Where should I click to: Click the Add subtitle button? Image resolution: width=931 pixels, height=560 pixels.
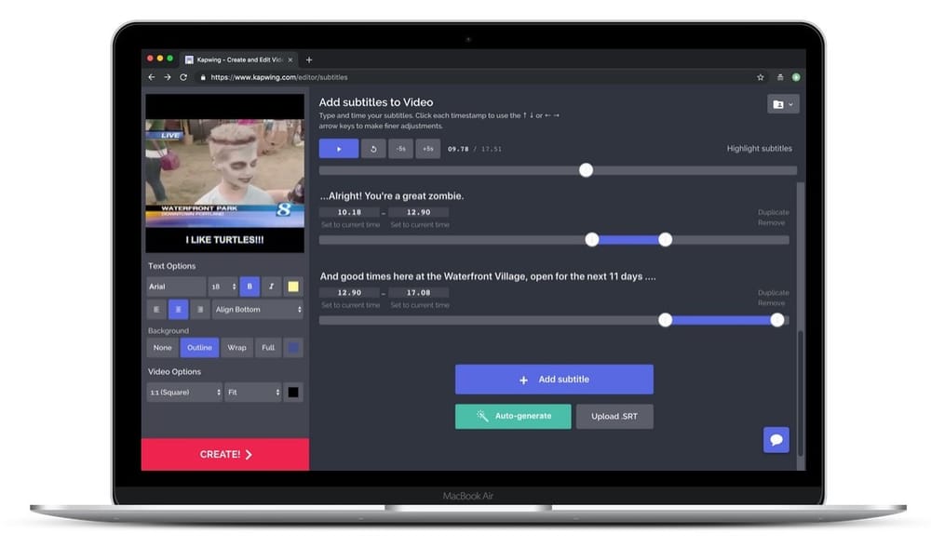point(553,379)
